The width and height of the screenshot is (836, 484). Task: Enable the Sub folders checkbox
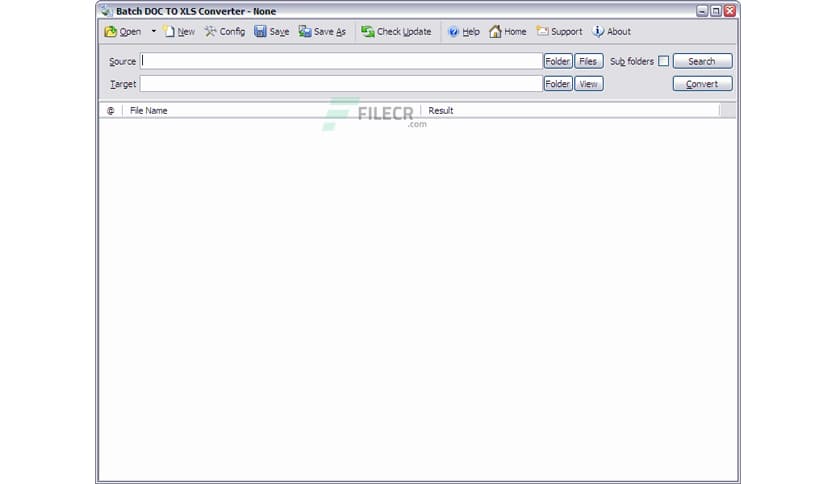point(663,61)
